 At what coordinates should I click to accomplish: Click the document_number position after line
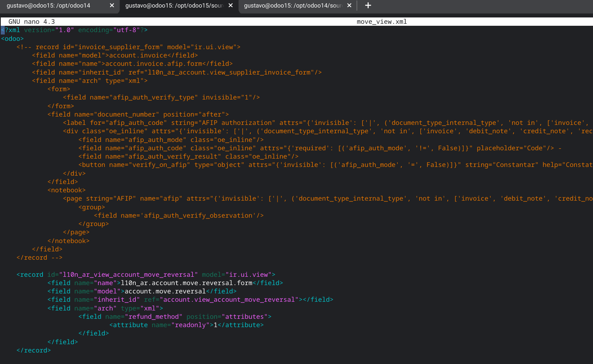pyautogui.click(x=138, y=115)
